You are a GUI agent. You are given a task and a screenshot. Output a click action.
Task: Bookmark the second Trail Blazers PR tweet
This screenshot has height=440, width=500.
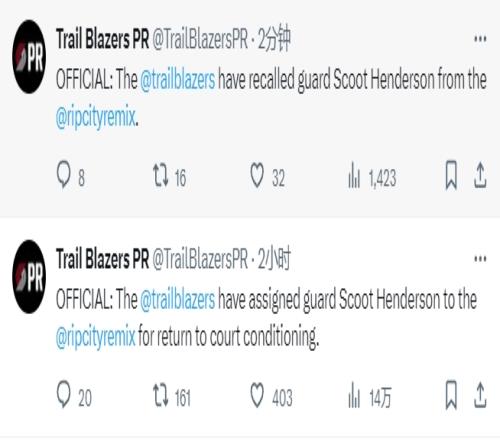point(451,395)
